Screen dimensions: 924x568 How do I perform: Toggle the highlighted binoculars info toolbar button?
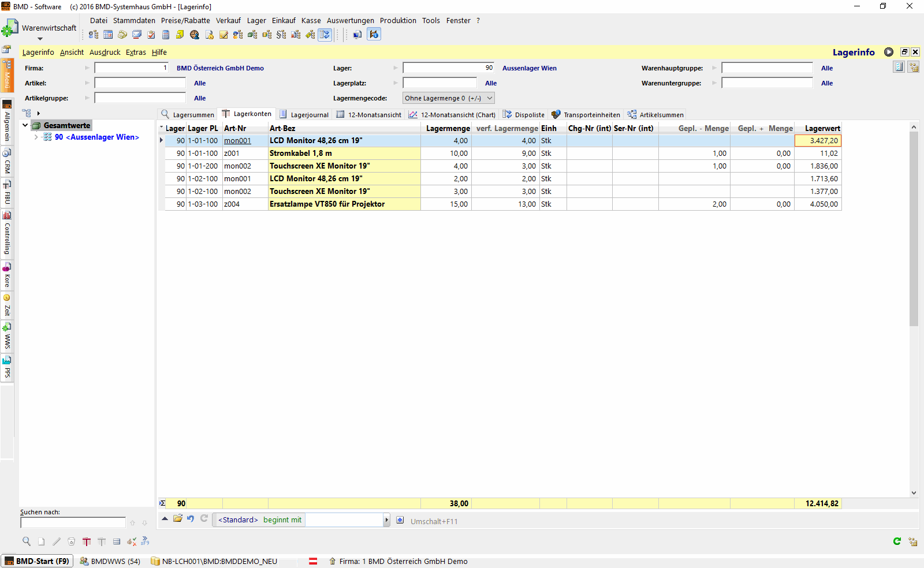coord(374,35)
